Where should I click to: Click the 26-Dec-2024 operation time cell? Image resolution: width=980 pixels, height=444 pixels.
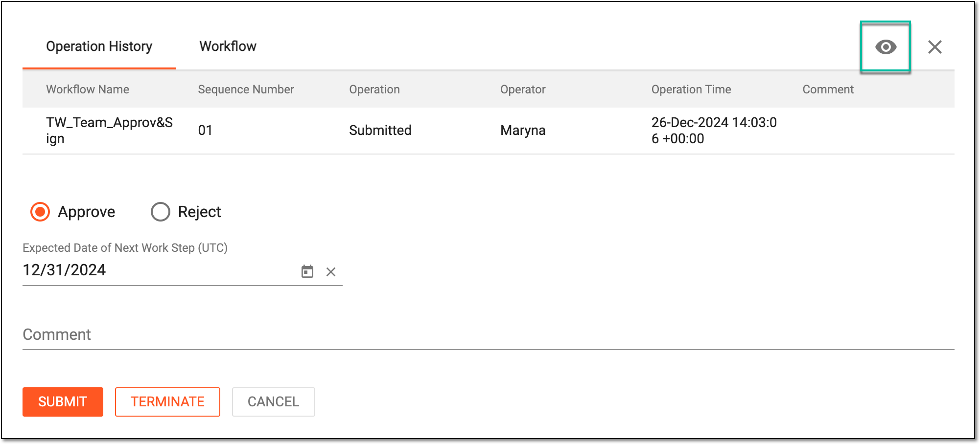pos(714,131)
